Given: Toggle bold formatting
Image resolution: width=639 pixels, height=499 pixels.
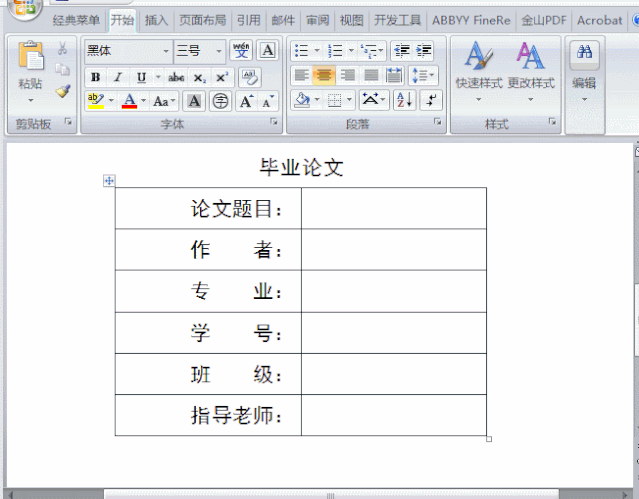Looking at the screenshot, I should tap(95, 77).
